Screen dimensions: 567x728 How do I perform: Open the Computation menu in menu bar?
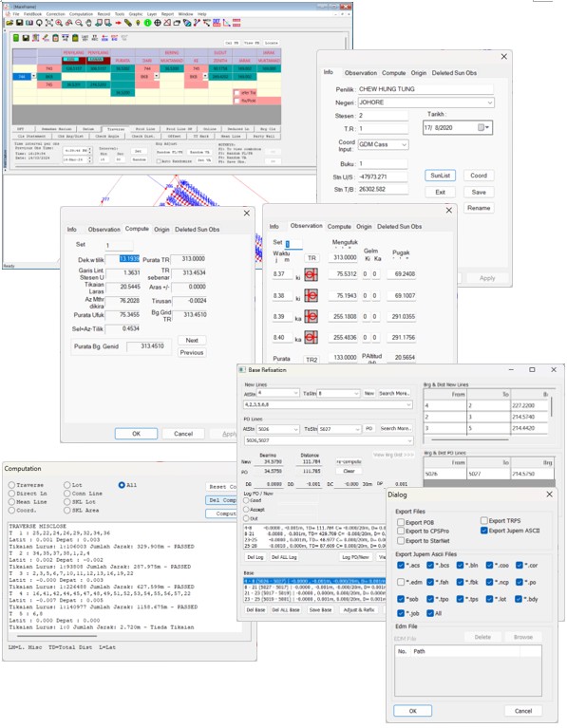81,14
